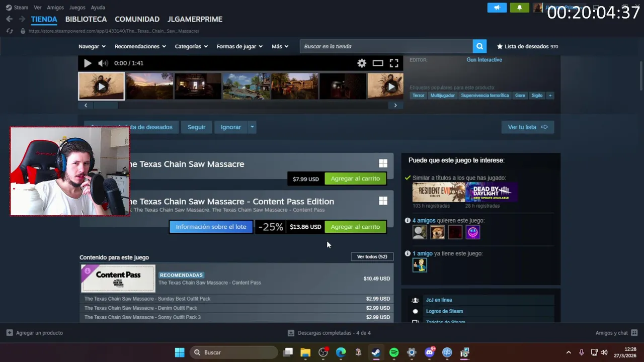Open File Explorer from the taskbar

point(305,352)
